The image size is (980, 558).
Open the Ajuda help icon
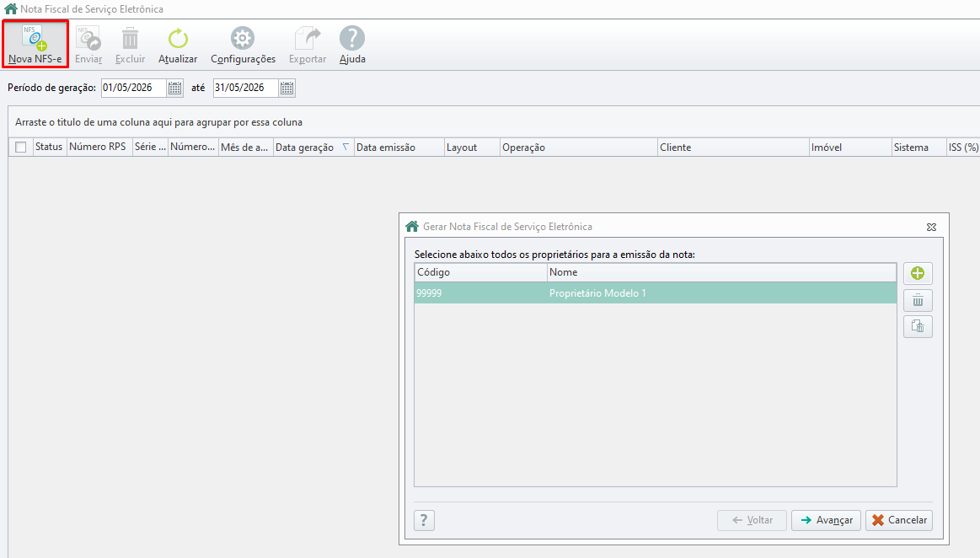pos(352,38)
